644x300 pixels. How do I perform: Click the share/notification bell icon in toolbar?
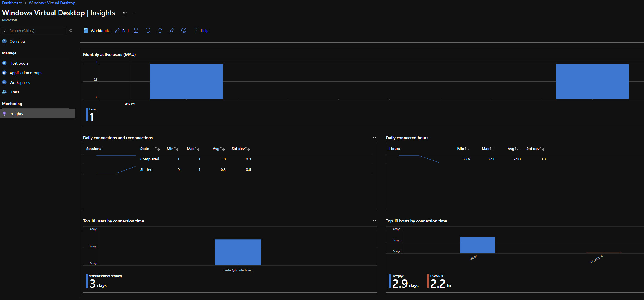(x=160, y=30)
